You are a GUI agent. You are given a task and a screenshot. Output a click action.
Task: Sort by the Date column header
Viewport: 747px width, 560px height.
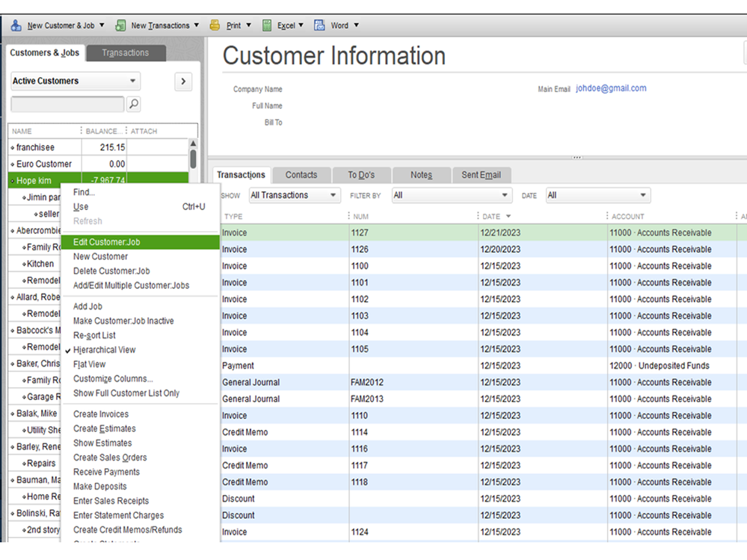pyautogui.click(x=491, y=217)
